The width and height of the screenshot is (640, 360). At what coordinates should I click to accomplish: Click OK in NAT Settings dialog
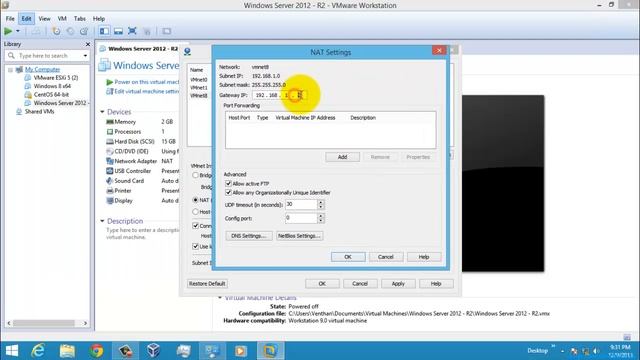(x=348, y=257)
